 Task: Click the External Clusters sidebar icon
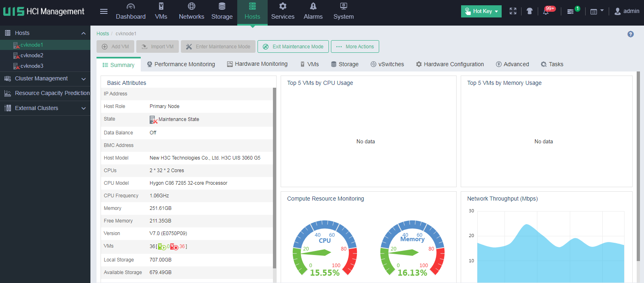[8, 108]
